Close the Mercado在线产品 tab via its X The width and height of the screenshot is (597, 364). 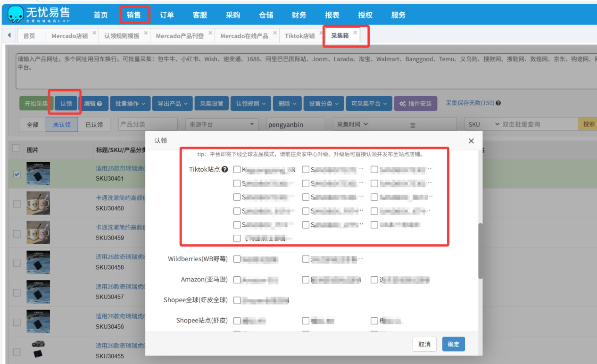point(274,33)
